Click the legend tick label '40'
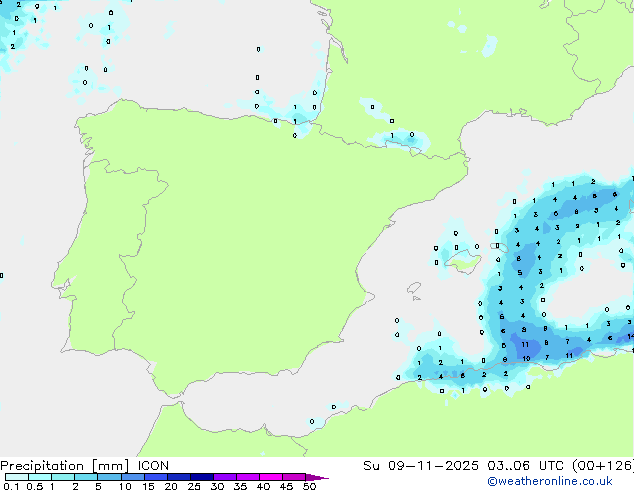Screen dimensions: 634x490 coord(263,486)
